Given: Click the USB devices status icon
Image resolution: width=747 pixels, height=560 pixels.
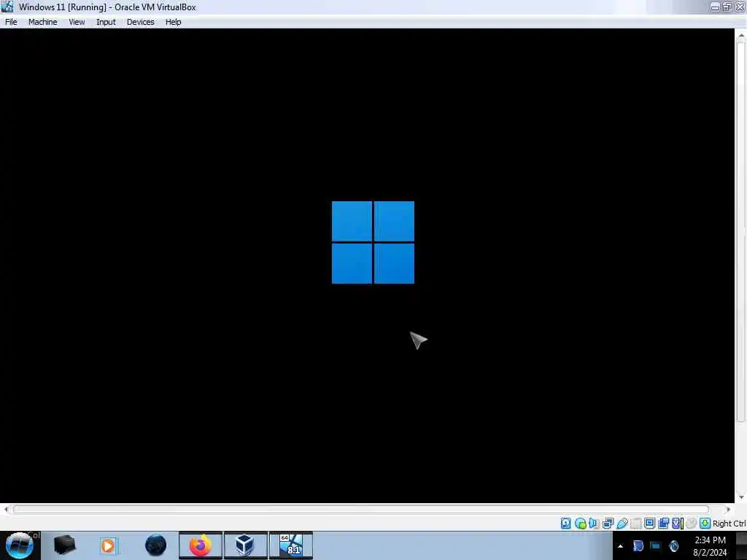Looking at the screenshot, I should point(622,524).
